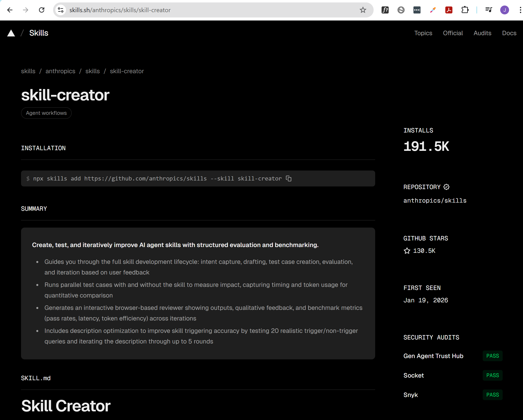This screenshot has width=523, height=420.
Task: Click the verified badge next to Repository
Action: pyautogui.click(x=446, y=187)
